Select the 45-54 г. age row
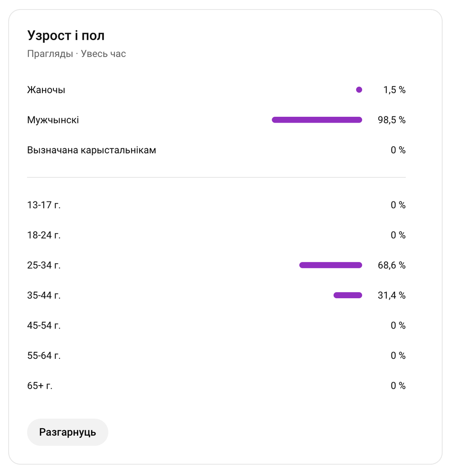This screenshot has height=476, width=452. pos(217,325)
